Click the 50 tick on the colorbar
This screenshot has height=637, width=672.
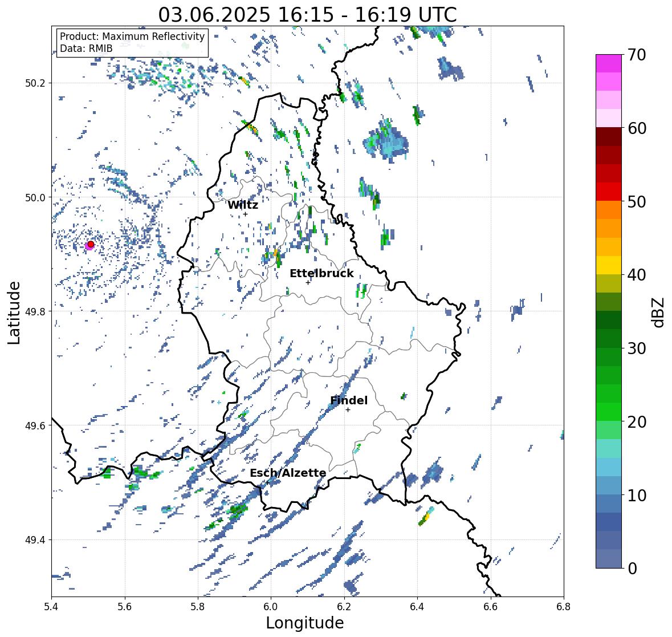[637, 201]
